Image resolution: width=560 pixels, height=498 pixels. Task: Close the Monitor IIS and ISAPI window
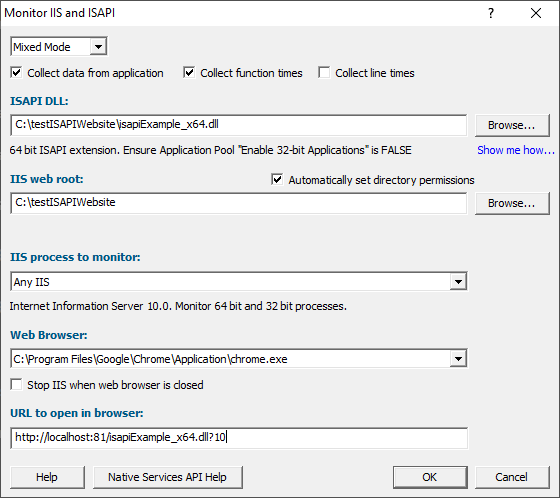click(536, 13)
